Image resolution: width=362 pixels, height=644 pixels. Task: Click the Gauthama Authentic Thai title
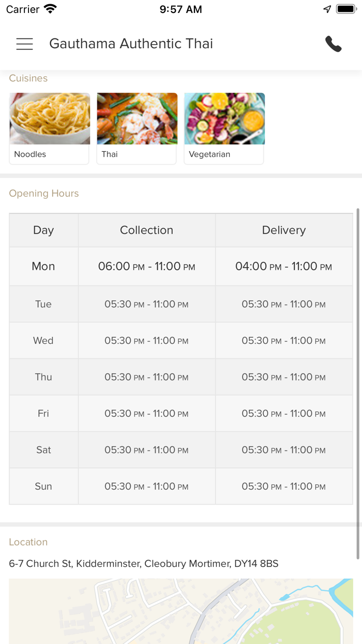[131, 44]
